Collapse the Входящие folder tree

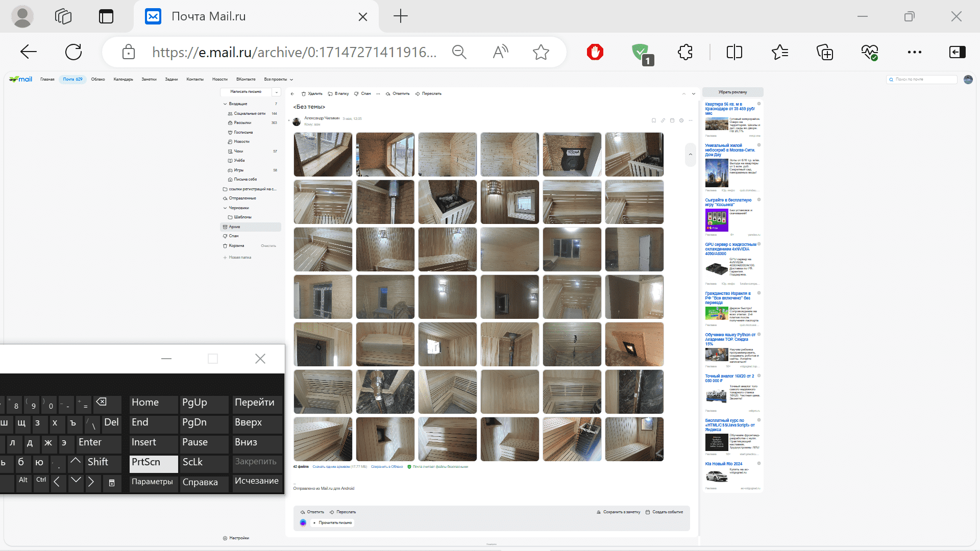(225, 104)
